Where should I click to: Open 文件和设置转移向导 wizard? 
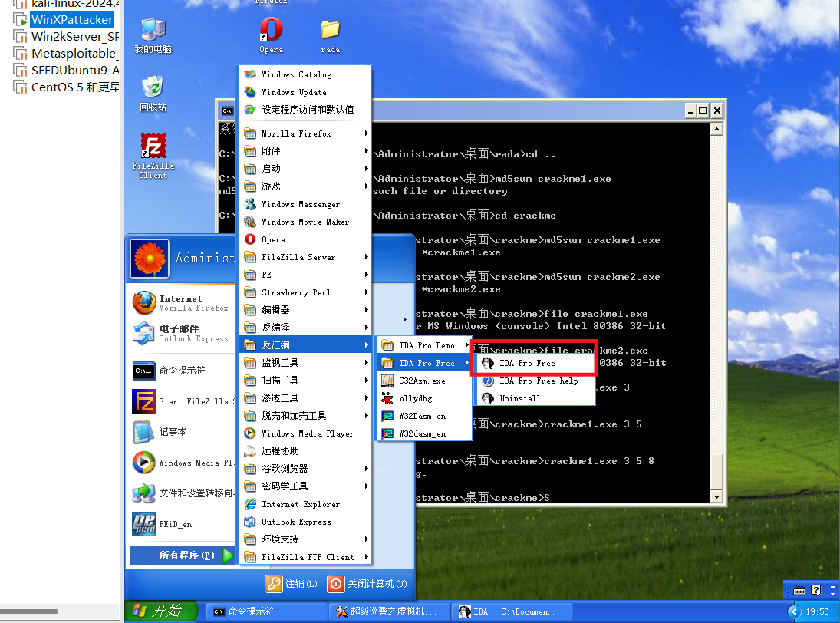pos(182,493)
